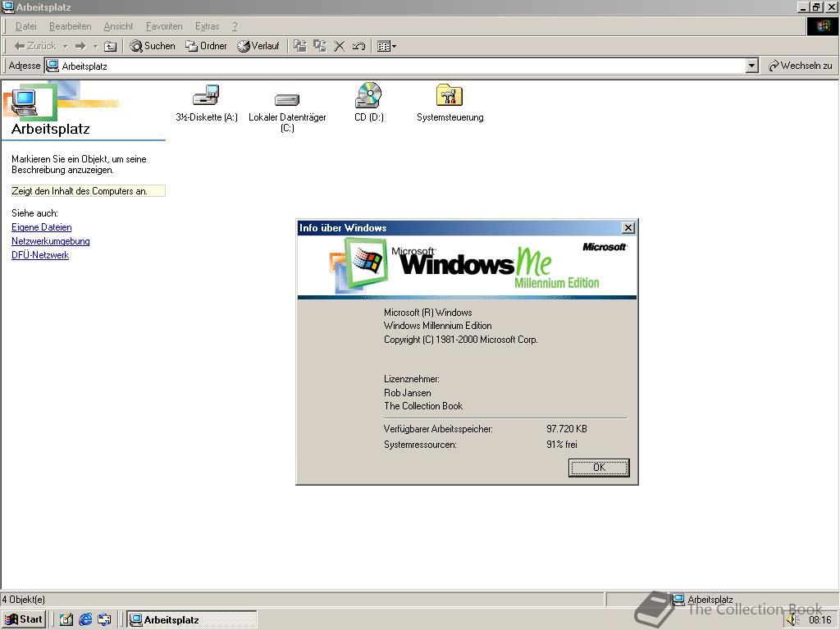Viewport: 840px width, 630px height.
Task: Click OK in Info über Windows dialog
Action: click(598, 468)
